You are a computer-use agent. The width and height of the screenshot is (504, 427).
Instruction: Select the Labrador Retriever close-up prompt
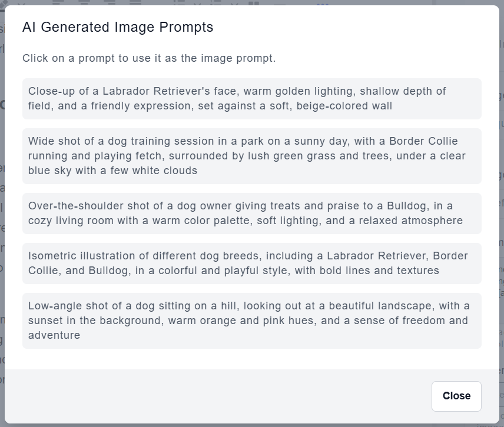coord(251,99)
